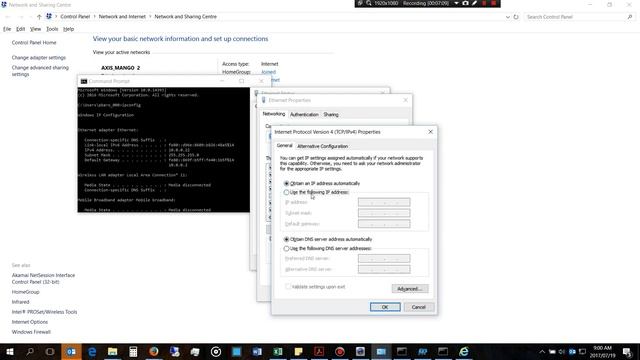Image resolution: width=640 pixels, height=360 pixels.
Task: Click Network and Internet in the breadcrumb
Action: pos(122,17)
